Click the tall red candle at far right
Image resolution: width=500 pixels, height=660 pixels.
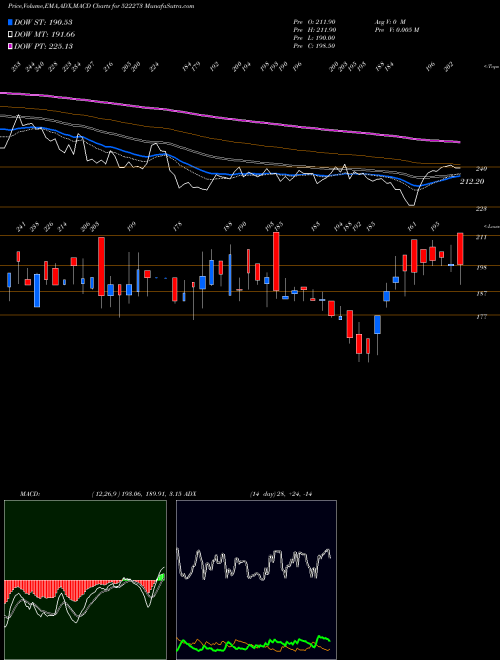[x=460, y=249]
